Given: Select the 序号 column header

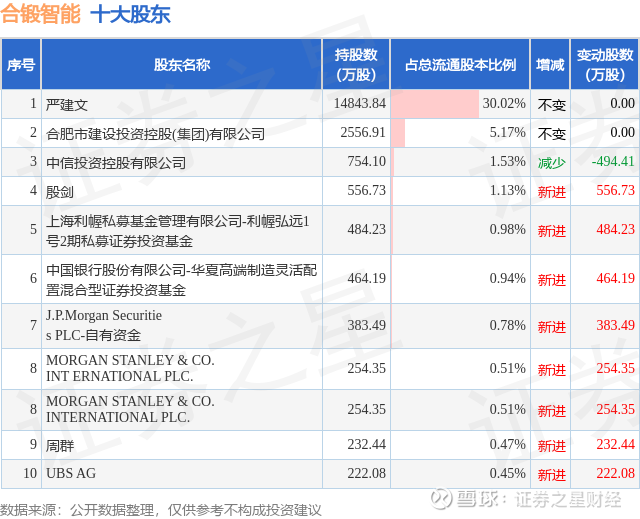Looking at the screenshot, I should coord(21,64).
